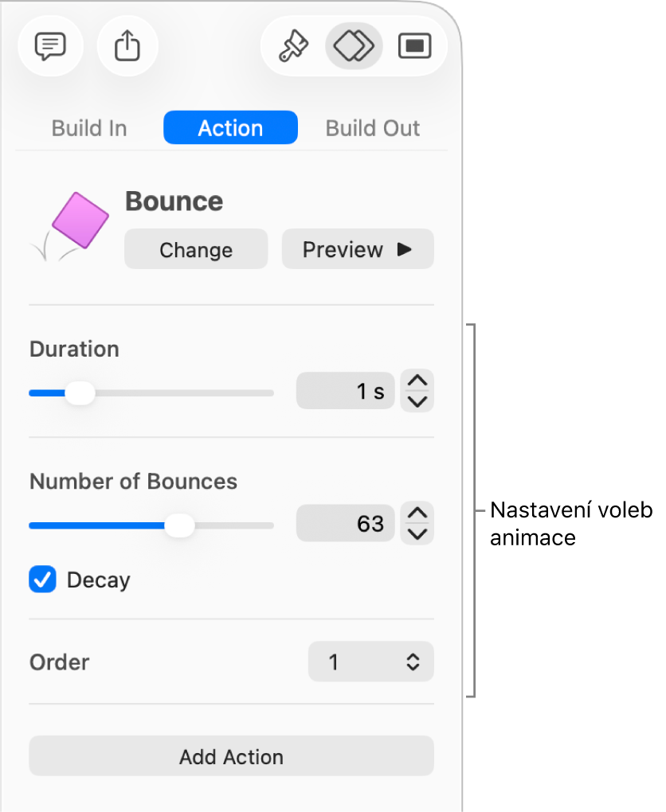Decrease Number of Bounces stepper

click(x=417, y=533)
